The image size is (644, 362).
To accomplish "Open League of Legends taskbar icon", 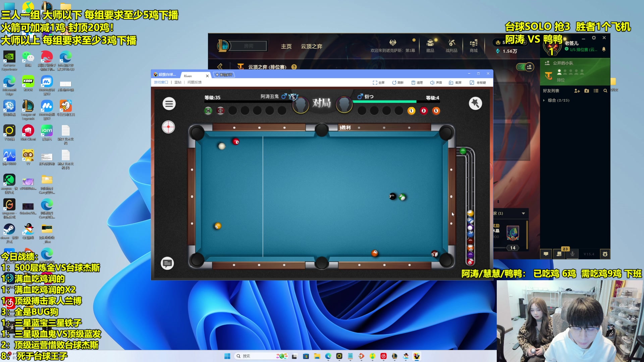I will click(x=394, y=356).
